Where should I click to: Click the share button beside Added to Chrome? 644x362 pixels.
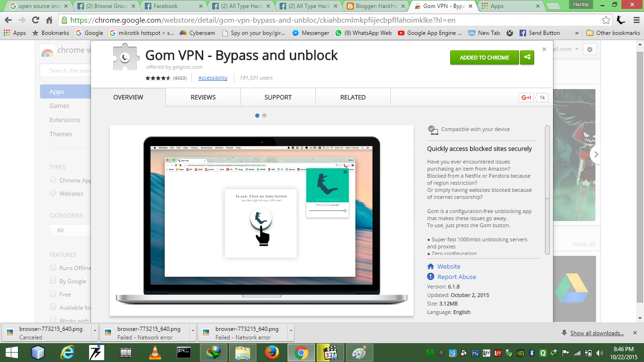pos(527,58)
